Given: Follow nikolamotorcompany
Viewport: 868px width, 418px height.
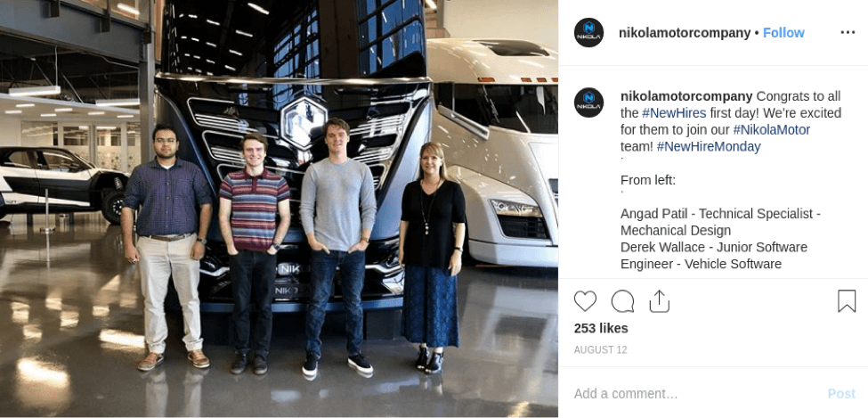Looking at the screenshot, I should pyautogui.click(x=783, y=33).
